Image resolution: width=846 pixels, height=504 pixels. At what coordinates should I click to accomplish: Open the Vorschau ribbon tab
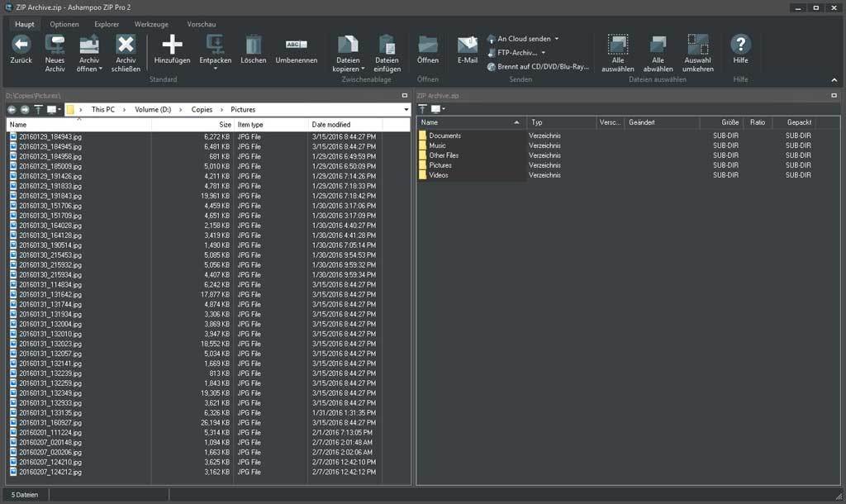tap(202, 24)
